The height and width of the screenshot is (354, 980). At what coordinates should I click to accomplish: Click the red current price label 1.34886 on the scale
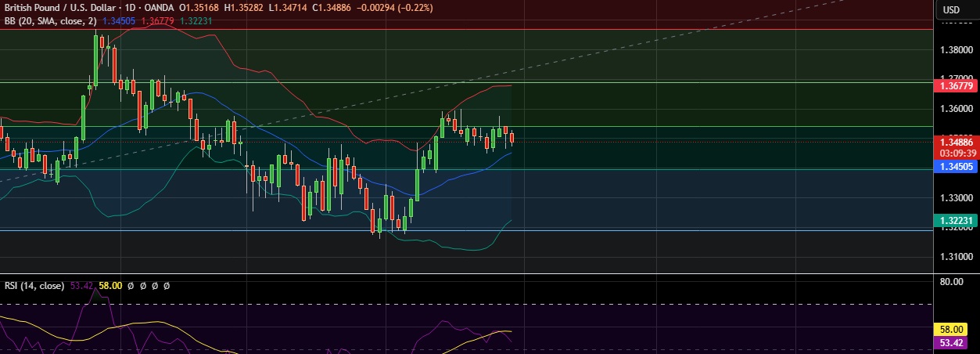957,142
